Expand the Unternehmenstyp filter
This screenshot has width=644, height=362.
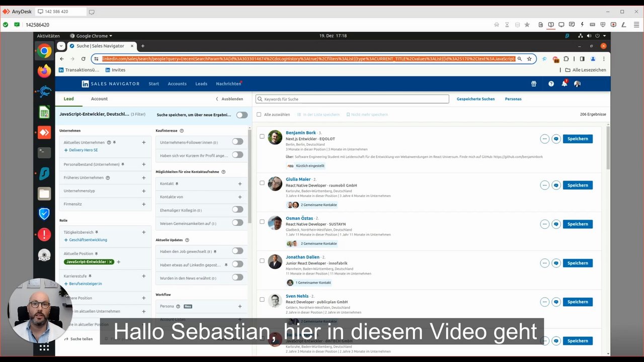(x=144, y=191)
